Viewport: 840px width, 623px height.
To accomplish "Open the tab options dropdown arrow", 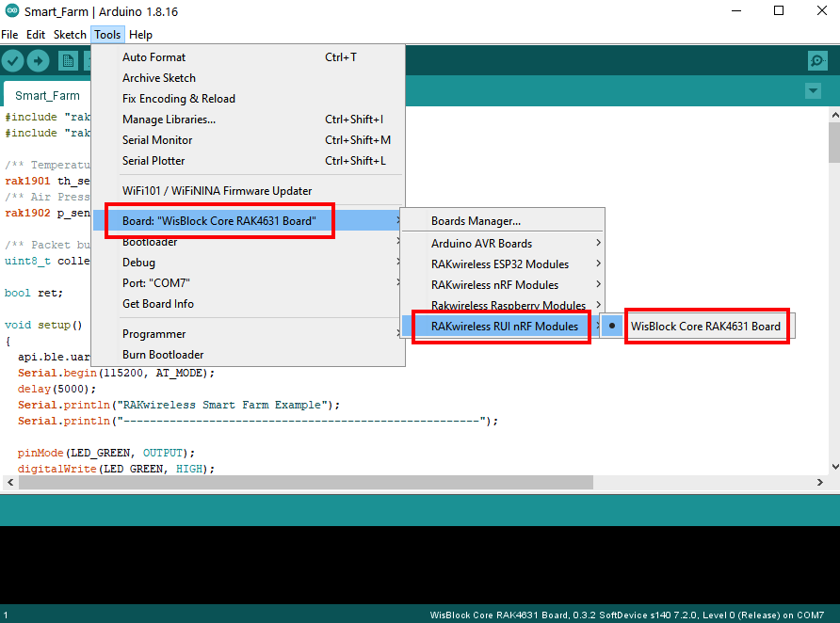I will [x=814, y=90].
